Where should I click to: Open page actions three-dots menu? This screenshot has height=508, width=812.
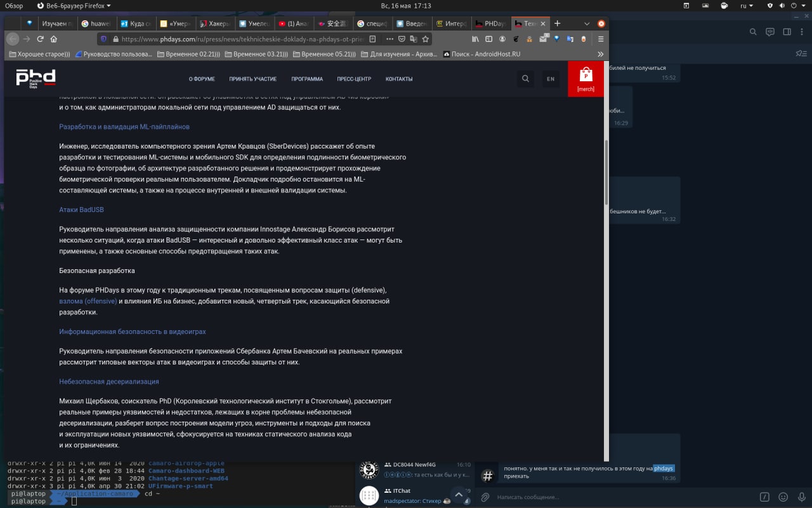390,39
